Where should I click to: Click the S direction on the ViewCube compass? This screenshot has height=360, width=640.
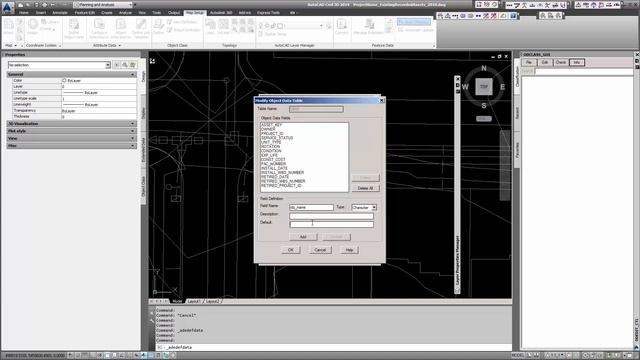point(484,105)
